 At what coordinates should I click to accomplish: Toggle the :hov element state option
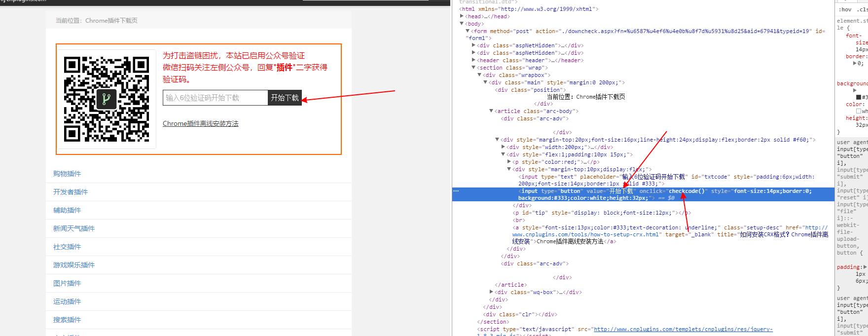point(845,9)
